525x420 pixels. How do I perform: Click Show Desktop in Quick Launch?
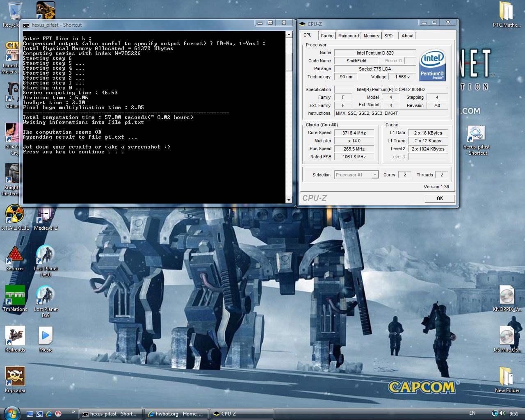[30, 414]
